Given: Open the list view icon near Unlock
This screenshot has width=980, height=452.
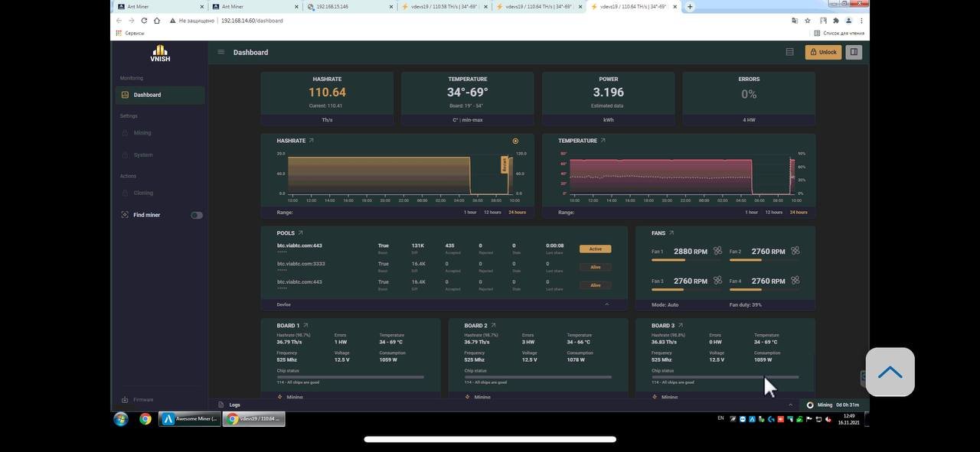Looking at the screenshot, I should pyautogui.click(x=789, y=52).
